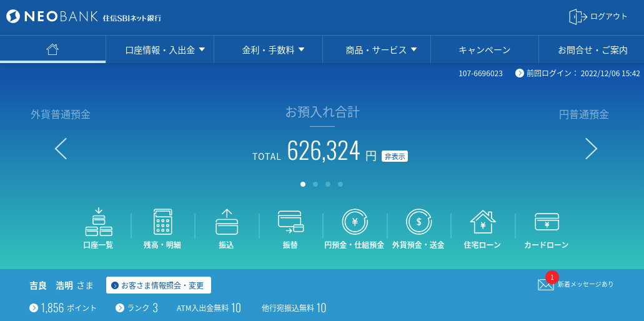Open the お問合せ・ご案内 menu item
Image resolution: width=644 pixels, height=321 pixels.
pos(592,50)
